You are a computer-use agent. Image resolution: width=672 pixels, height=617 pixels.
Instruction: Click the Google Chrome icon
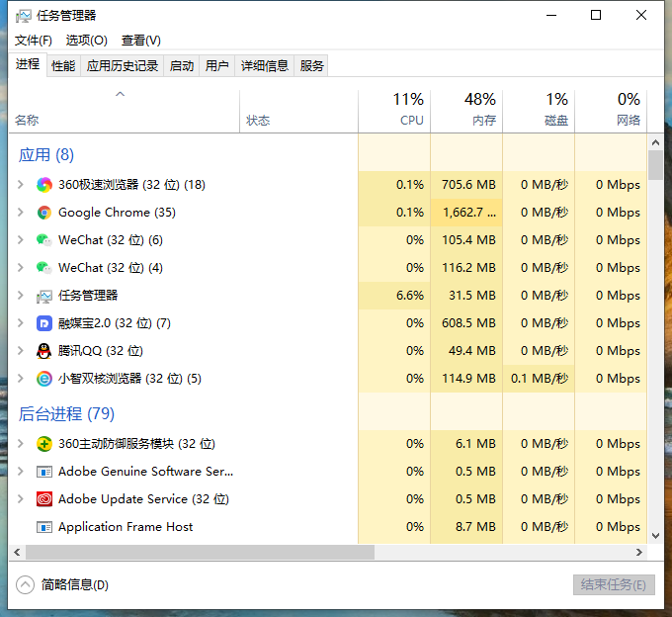[44, 213]
